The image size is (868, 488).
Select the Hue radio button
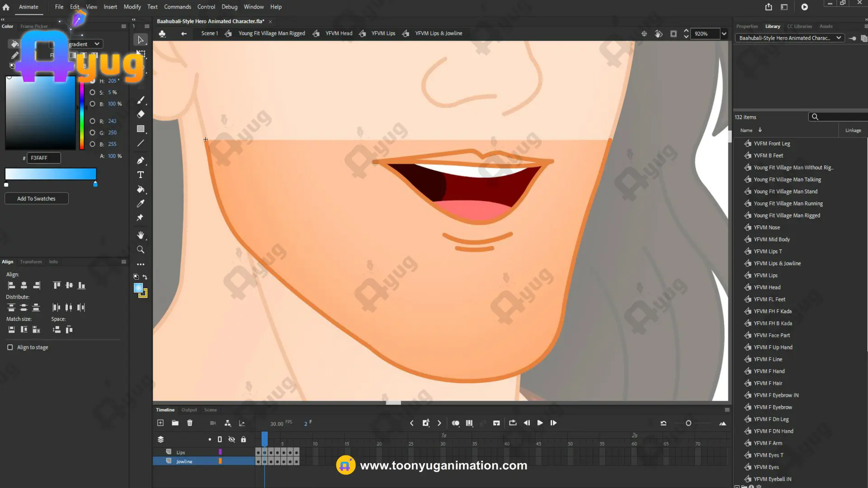click(93, 81)
